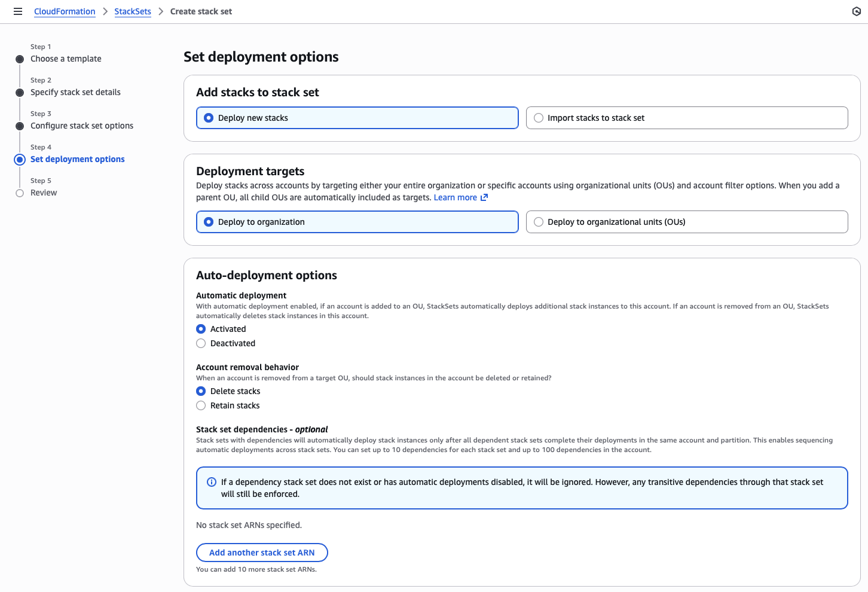Navigate to StackSets breadcrumb link
Image resolution: width=868 pixels, height=592 pixels.
133,11
